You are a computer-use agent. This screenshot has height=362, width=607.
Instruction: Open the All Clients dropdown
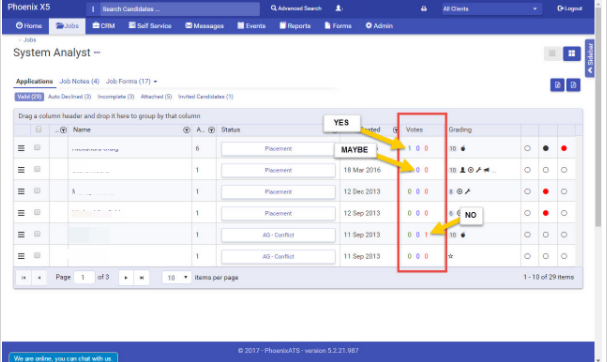[x=492, y=9]
